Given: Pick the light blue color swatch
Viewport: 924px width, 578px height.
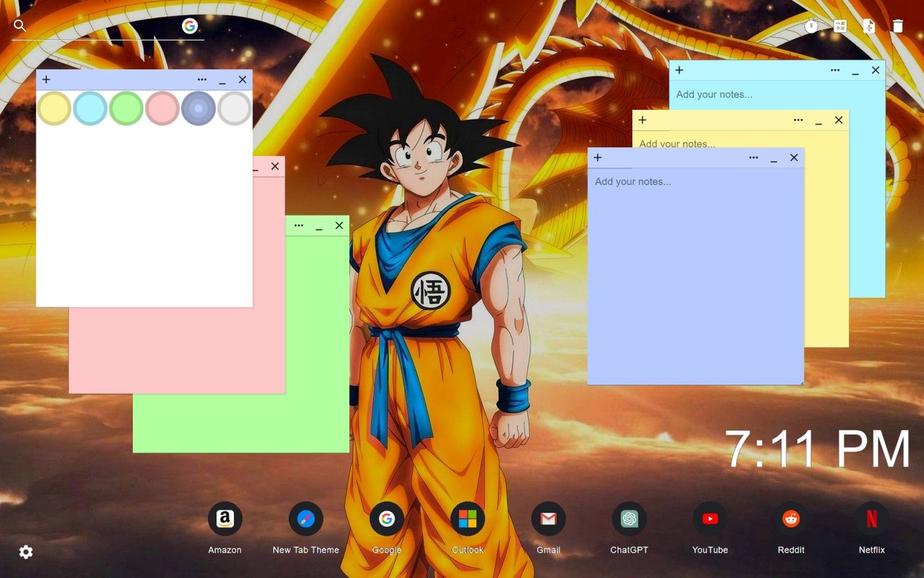Looking at the screenshot, I should tap(90, 108).
